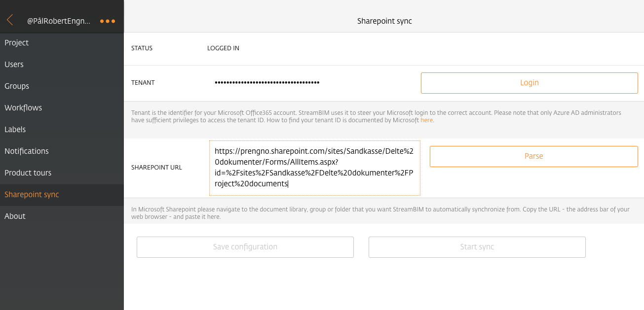
Task: Click the LOGGED IN status text
Action: point(223,48)
